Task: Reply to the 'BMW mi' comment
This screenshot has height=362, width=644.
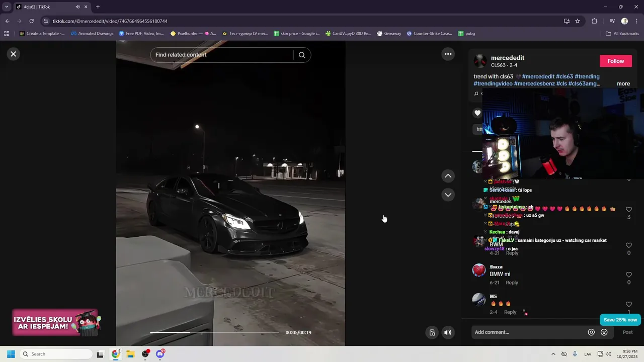Action: tap(512, 283)
